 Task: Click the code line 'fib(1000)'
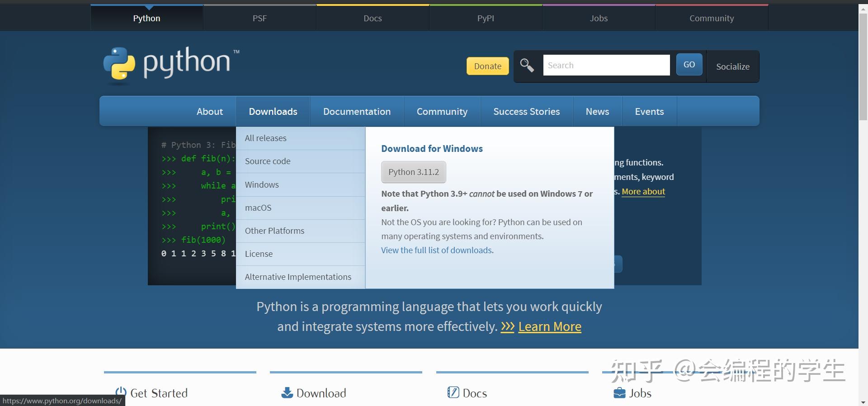pos(203,240)
